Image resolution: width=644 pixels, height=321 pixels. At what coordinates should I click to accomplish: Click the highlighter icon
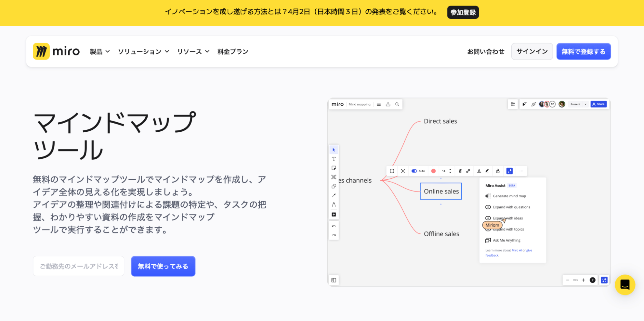click(487, 171)
